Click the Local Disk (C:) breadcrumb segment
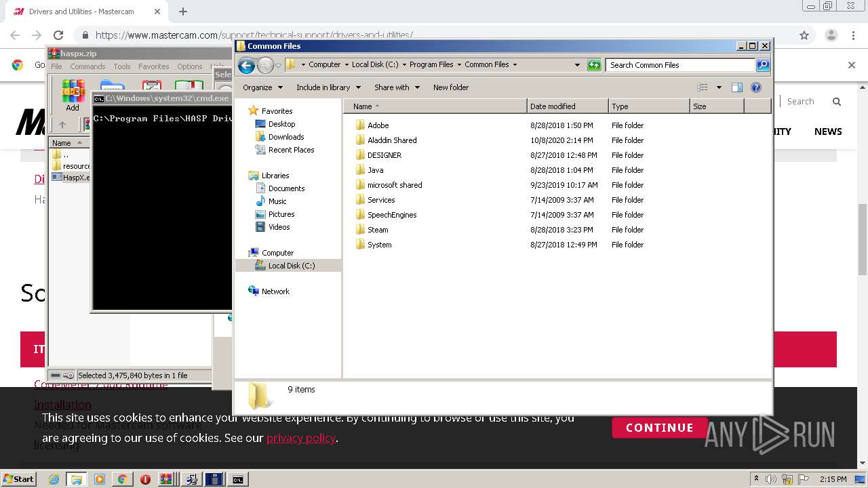This screenshot has height=488, width=868. [375, 65]
